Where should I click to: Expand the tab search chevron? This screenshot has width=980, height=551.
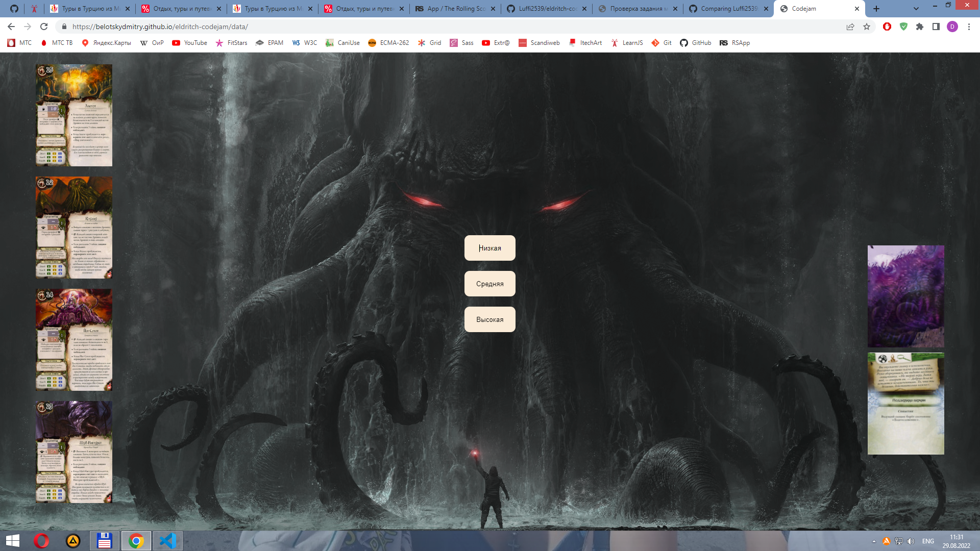(x=916, y=9)
